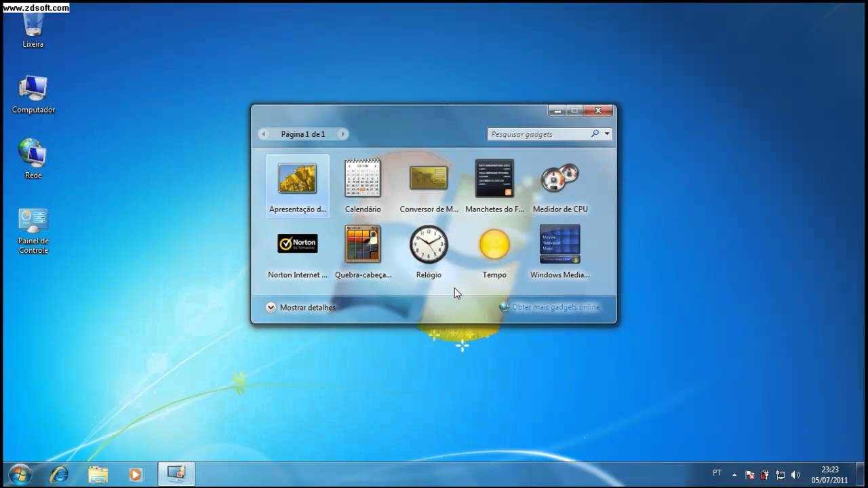The image size is (868, 488).
Task: Show hidden tray icons arrow
Action: pyautogui.click(x=734, y=474)
